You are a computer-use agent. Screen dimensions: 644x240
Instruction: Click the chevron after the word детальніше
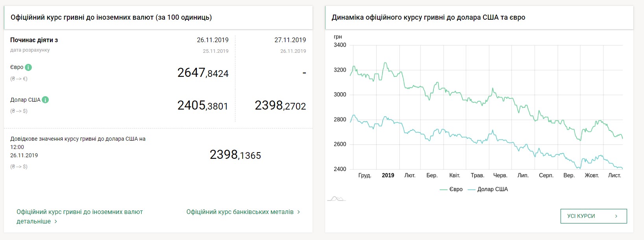pos(56,221)
